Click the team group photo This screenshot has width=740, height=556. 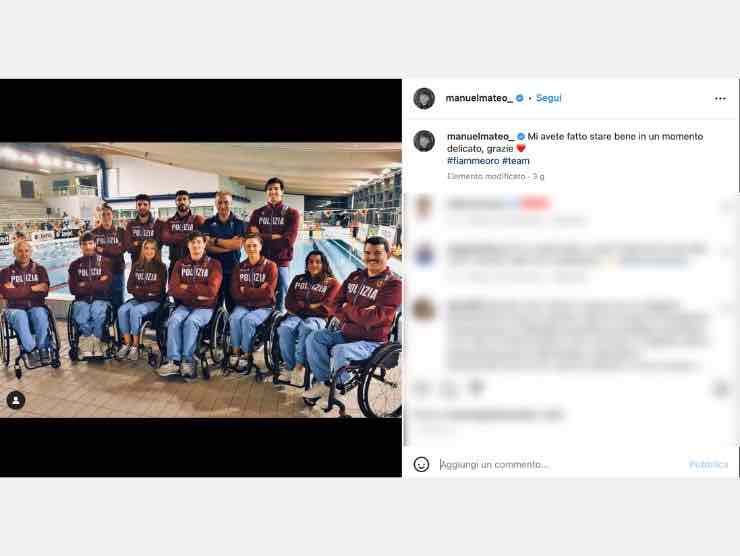pyautogui.click(x=201, y=280)
